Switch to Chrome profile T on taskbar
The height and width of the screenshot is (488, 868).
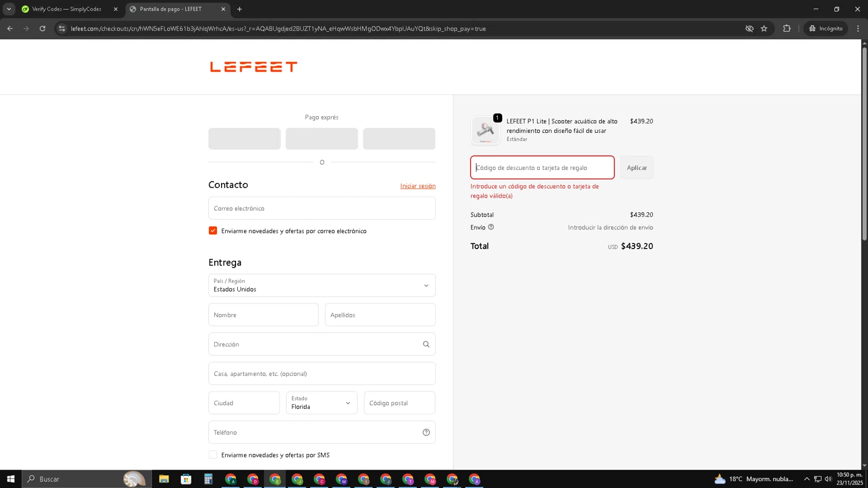[408, 479]
